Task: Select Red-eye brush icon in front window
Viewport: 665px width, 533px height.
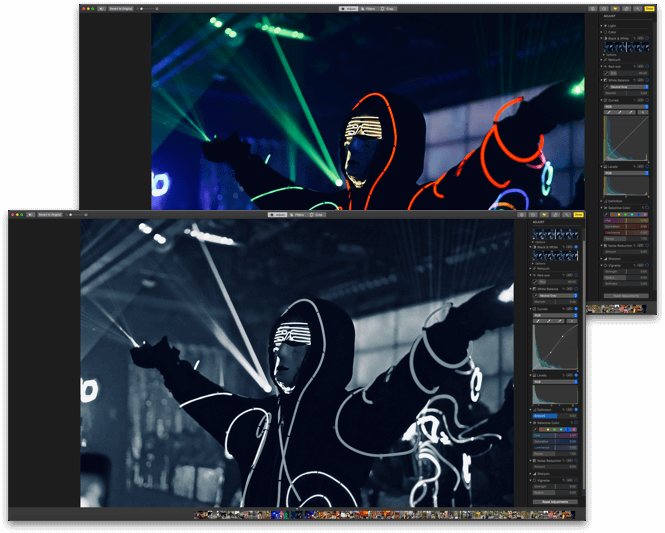Action: (535, 282)
